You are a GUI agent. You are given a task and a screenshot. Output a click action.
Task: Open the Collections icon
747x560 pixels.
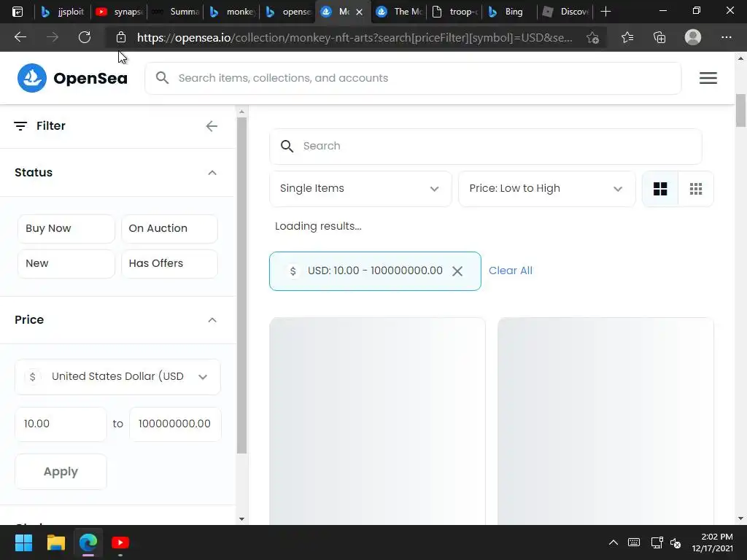(659, 37)
